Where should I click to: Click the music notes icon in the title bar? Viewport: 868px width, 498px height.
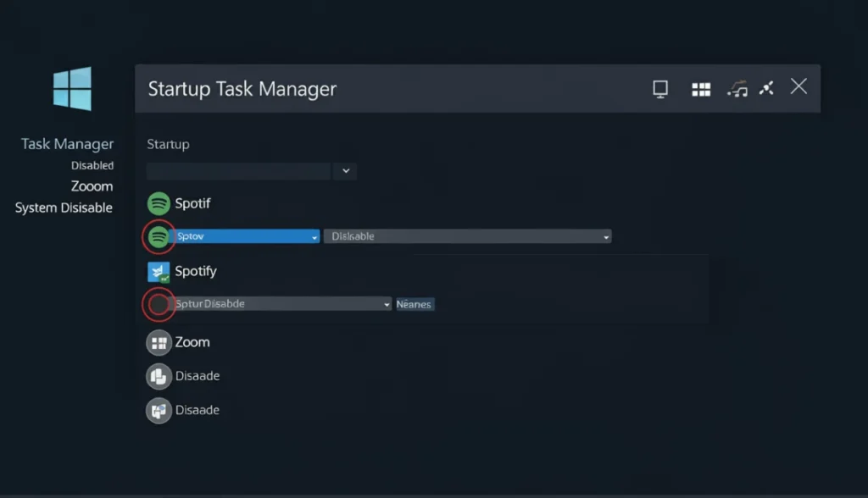tap(737, 89)
